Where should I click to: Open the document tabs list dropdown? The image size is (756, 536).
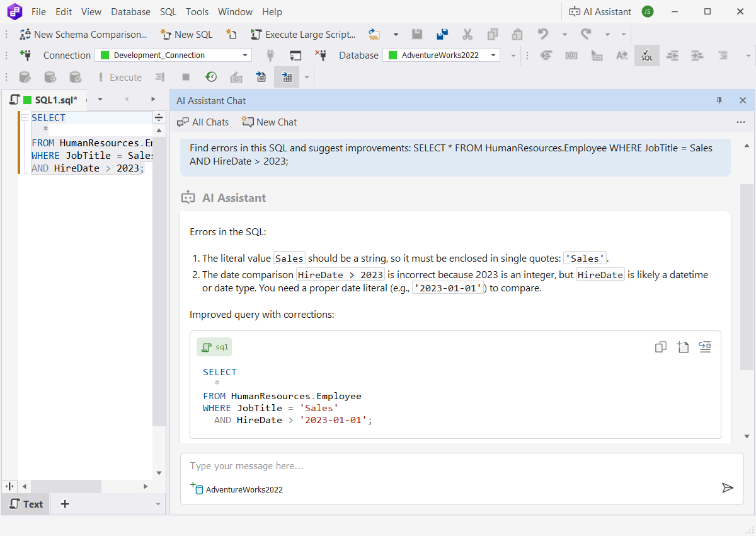click(100, 100)
